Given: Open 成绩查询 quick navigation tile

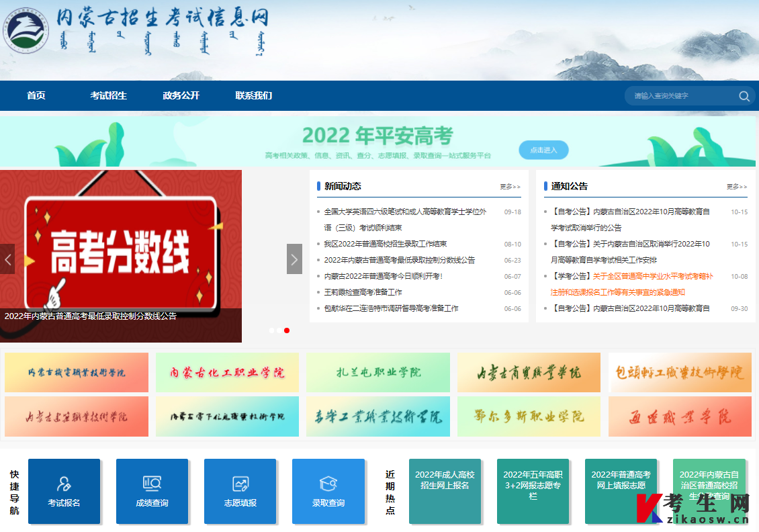Looking at the screenshot, I should tap(152, 491).
